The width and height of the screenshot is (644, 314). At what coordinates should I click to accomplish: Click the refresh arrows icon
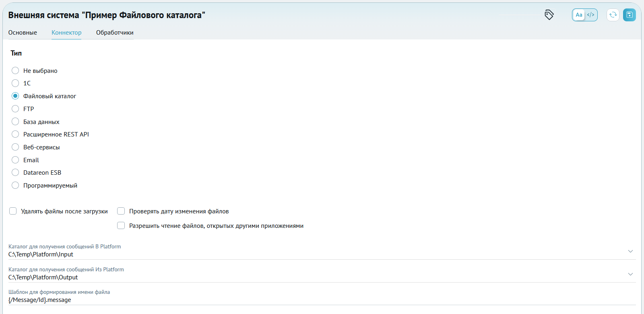coord(613,15)
